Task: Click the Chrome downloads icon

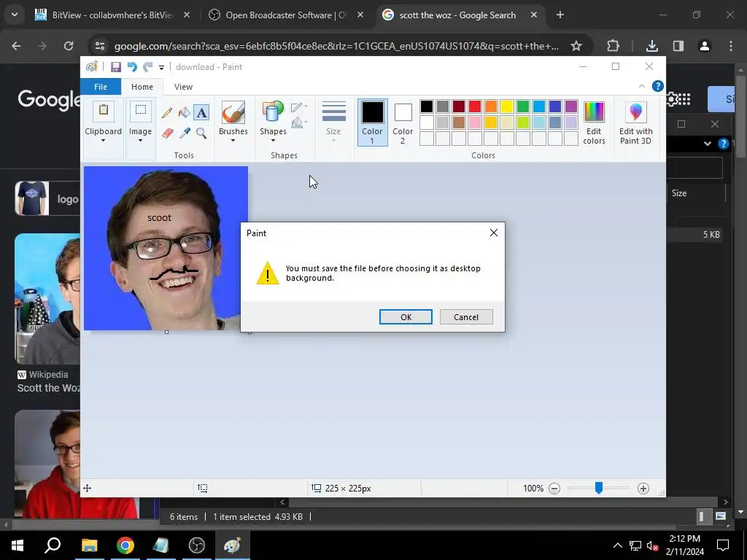Action: 651,46
